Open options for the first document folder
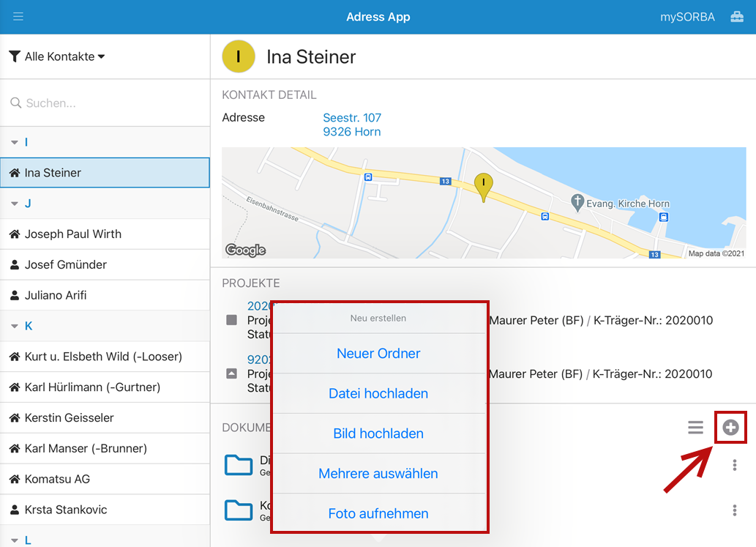Viewport: 756px width, 547px height. [734, 465]
